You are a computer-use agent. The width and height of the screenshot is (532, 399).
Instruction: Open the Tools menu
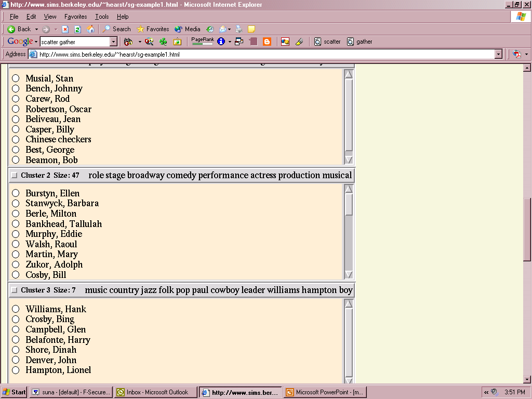pos(102,17)
